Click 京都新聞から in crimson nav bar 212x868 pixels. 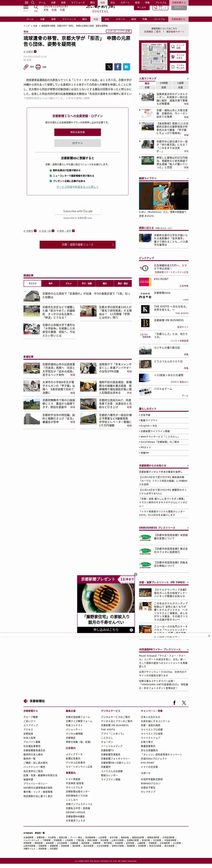[178, 19]
